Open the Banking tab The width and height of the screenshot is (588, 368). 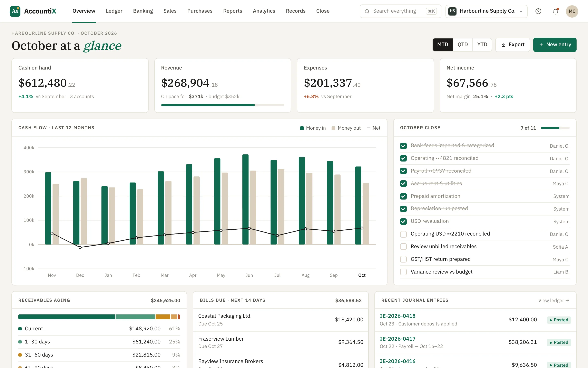[143, 11]
